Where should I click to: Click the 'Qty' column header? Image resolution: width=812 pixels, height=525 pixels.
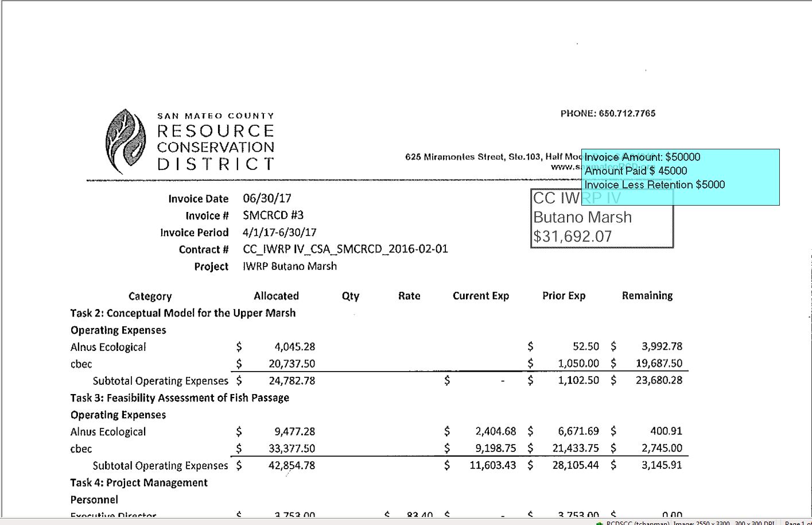(x=350, y=296)
